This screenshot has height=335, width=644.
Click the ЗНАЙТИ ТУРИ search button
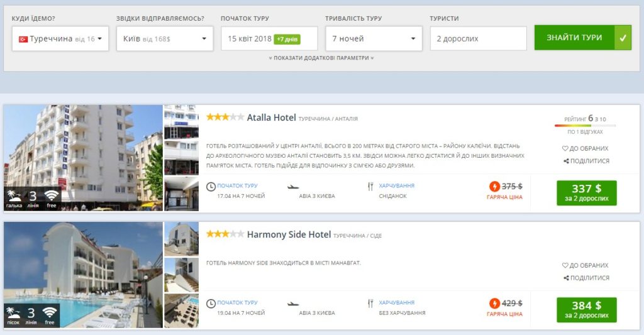tap(575, 38)
